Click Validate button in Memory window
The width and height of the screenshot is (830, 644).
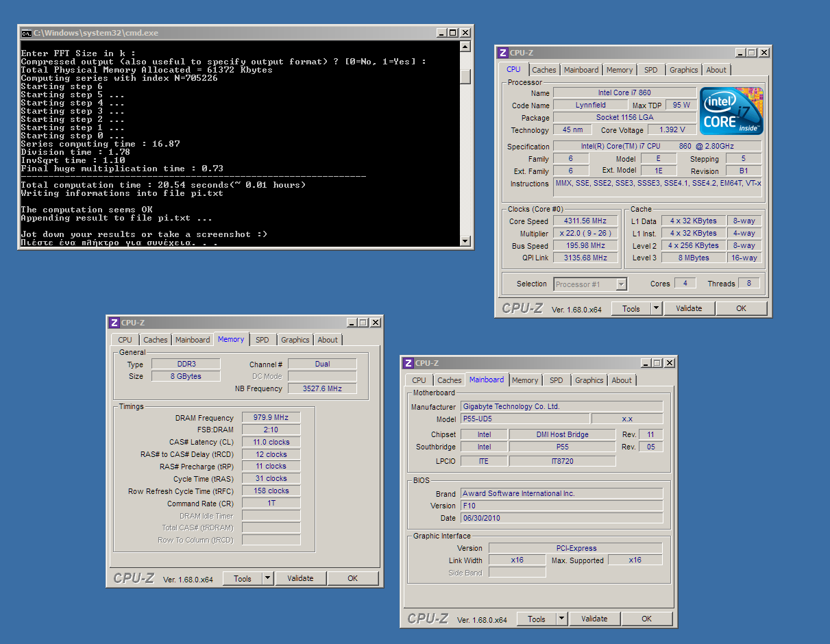(x=300, y=578)
